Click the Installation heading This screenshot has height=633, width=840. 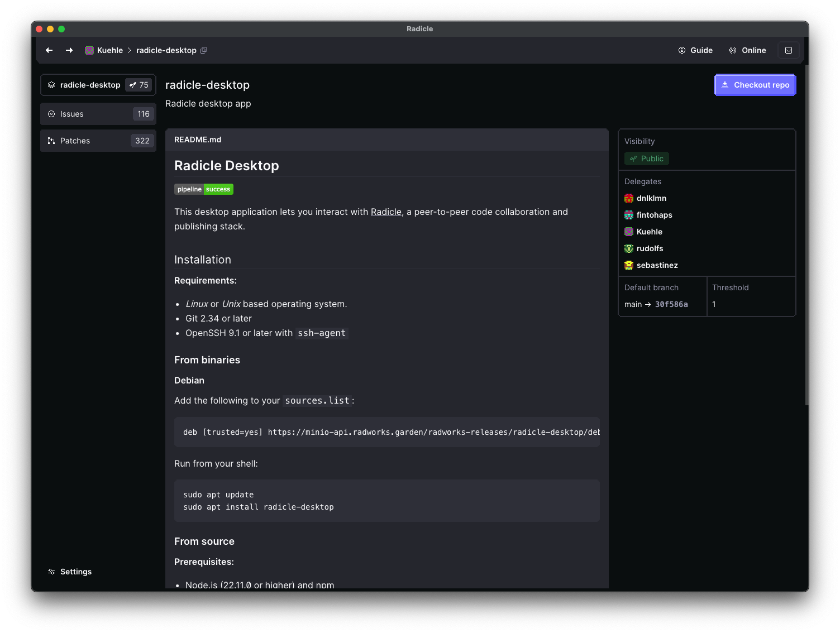point(203,260)
